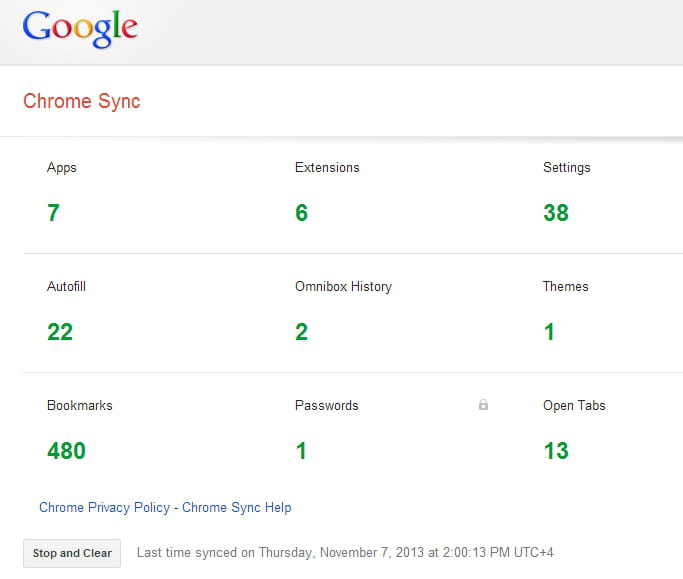Open the Chrome Sync Help link
This screenshot has width=683, height=579.
tap(237, 508)
